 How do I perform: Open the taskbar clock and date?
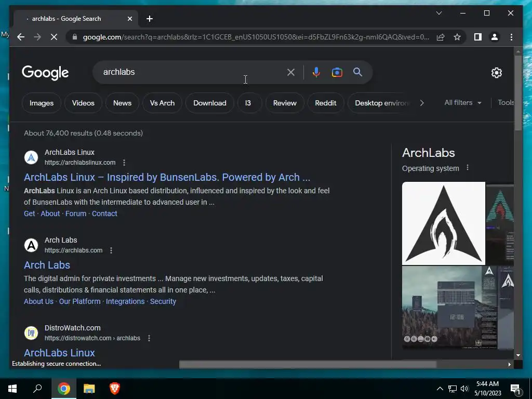[487, 389]
